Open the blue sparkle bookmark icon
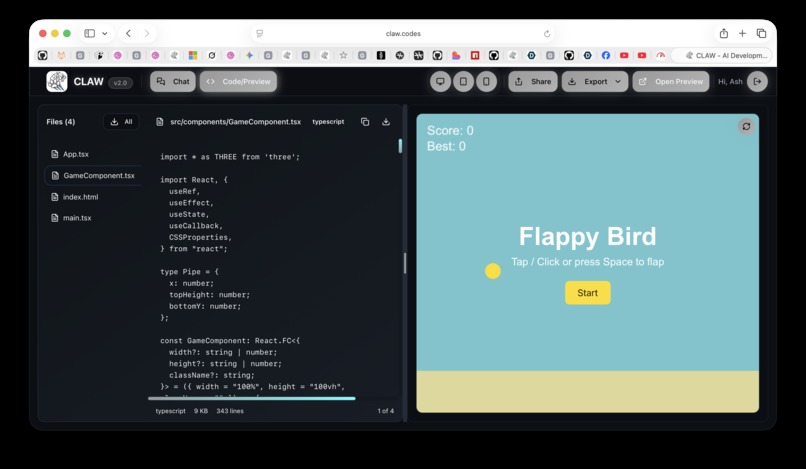Screen dimensions: 806x469 [249, 56]
